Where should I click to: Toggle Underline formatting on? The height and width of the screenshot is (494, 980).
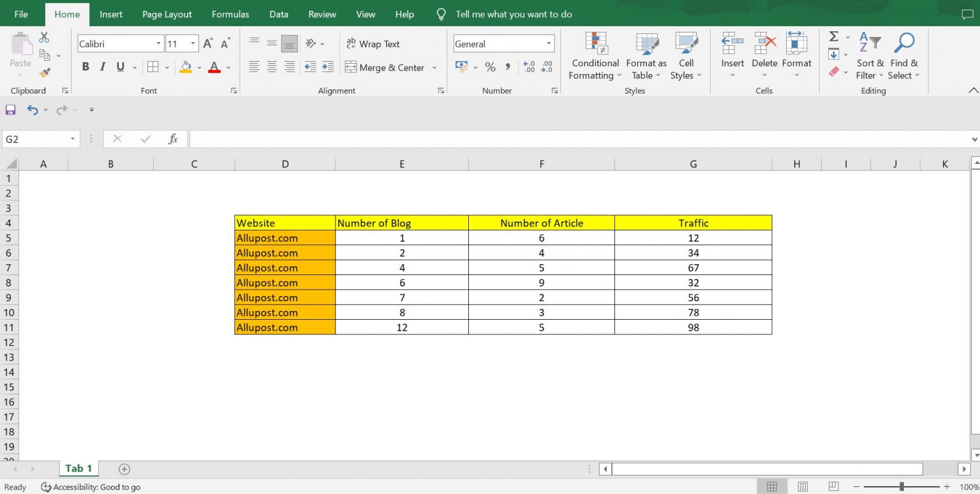point(120,66)
